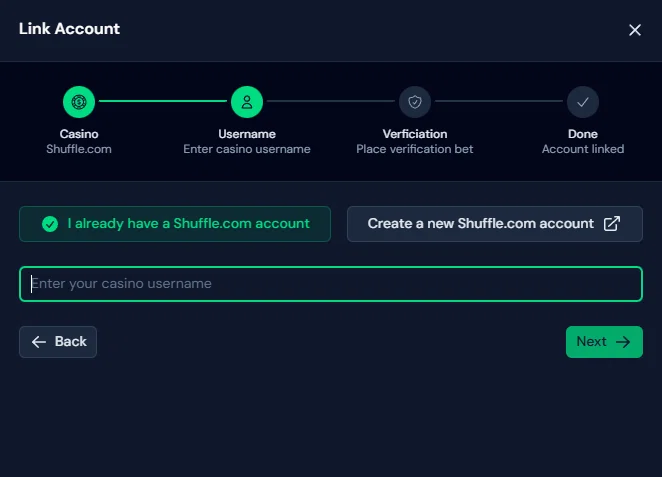662x477 pixels.
Task: Click the "Place verification bet" step description
Action: [415, 149]
